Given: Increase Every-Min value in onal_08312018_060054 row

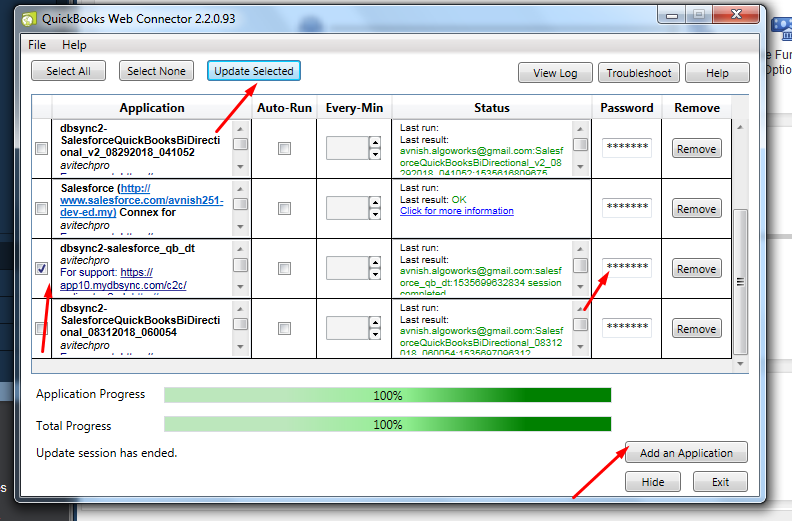Looking at the screenshot, I should 375,322.
